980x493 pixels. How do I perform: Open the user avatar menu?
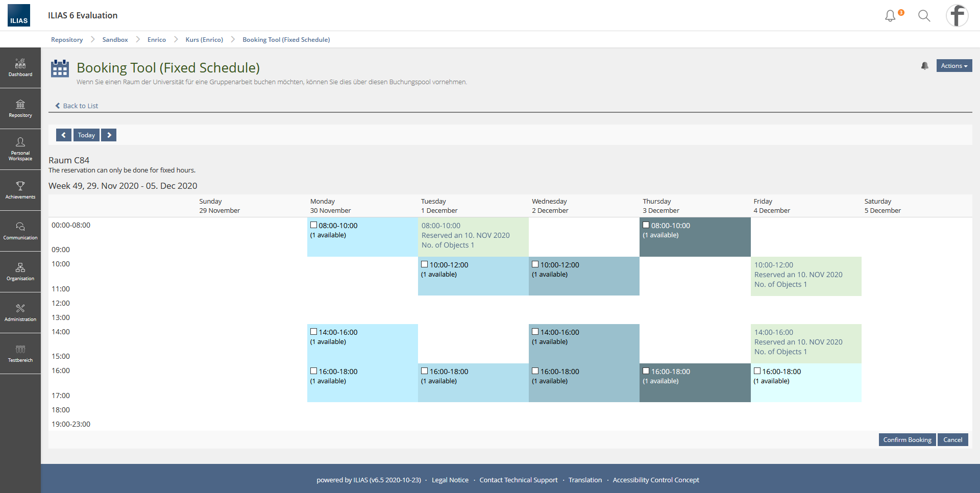click(x=957, y=15)
